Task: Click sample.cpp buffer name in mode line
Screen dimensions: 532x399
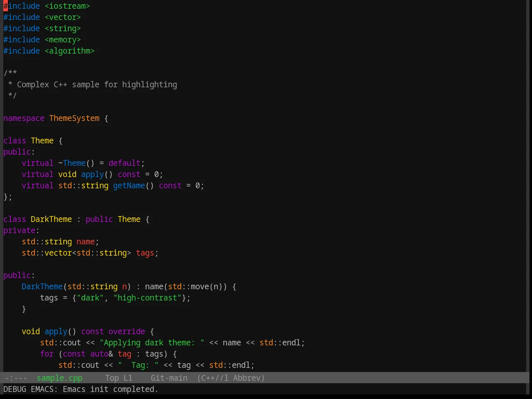Action: [x=59, y=378]
